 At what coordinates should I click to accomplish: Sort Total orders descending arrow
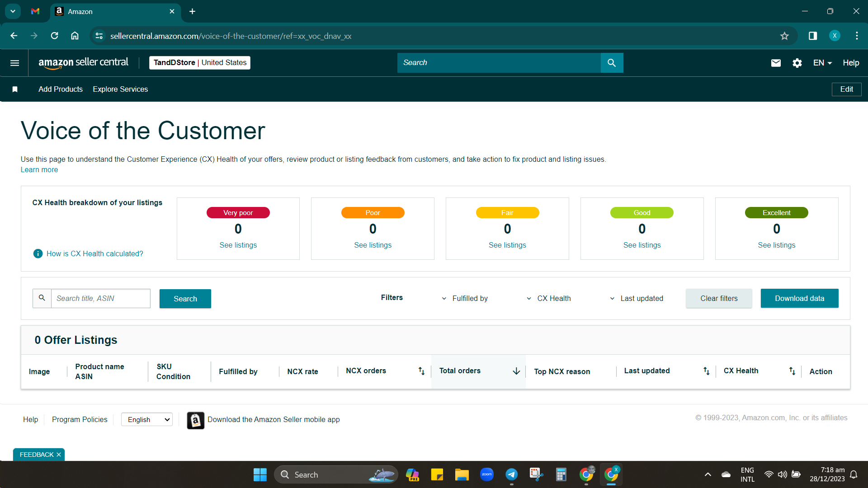(x=516, y=371)
